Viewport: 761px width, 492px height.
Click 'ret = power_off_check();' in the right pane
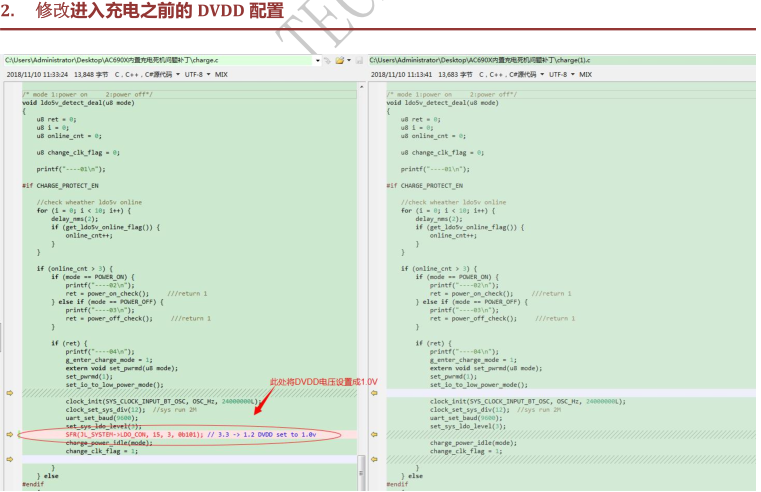tap(473, 318)
